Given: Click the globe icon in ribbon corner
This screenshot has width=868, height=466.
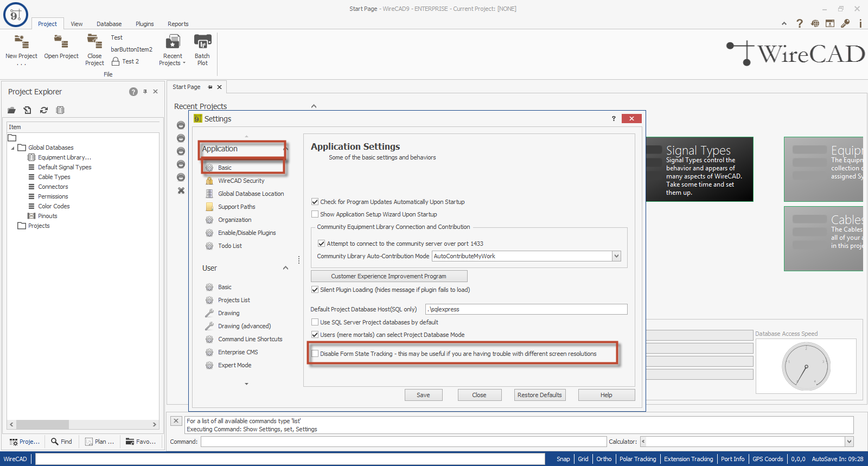Looking at the screenshot, I should pos(815,23).
